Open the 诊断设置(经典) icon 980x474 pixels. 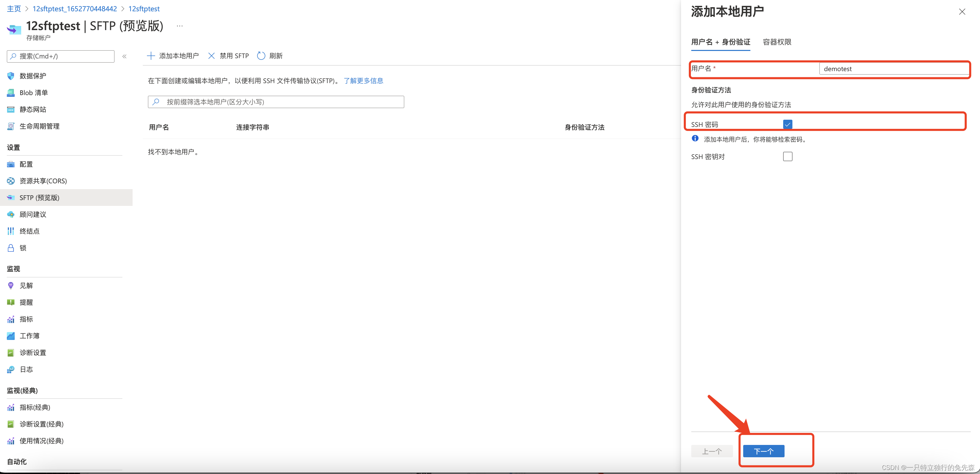click(11, 424)
